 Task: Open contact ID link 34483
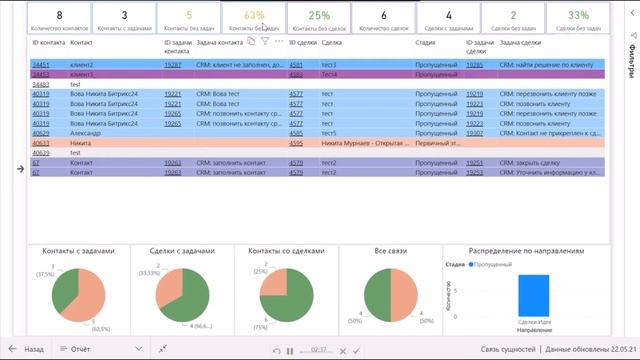point(41,84)
